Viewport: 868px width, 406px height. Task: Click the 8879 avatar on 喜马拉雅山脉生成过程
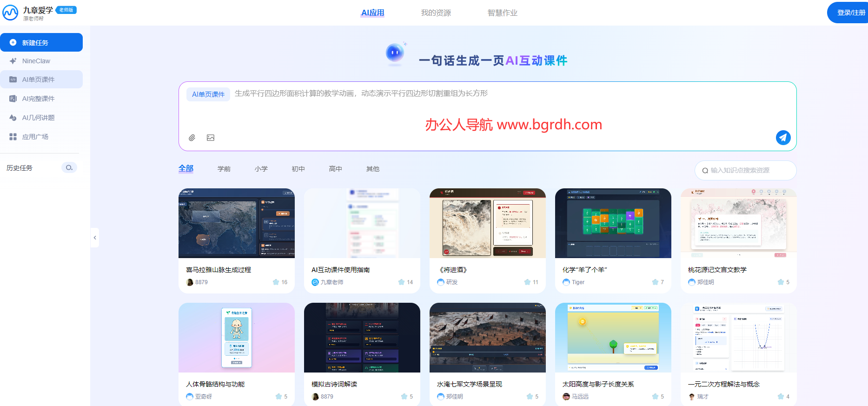click(190, 282)
